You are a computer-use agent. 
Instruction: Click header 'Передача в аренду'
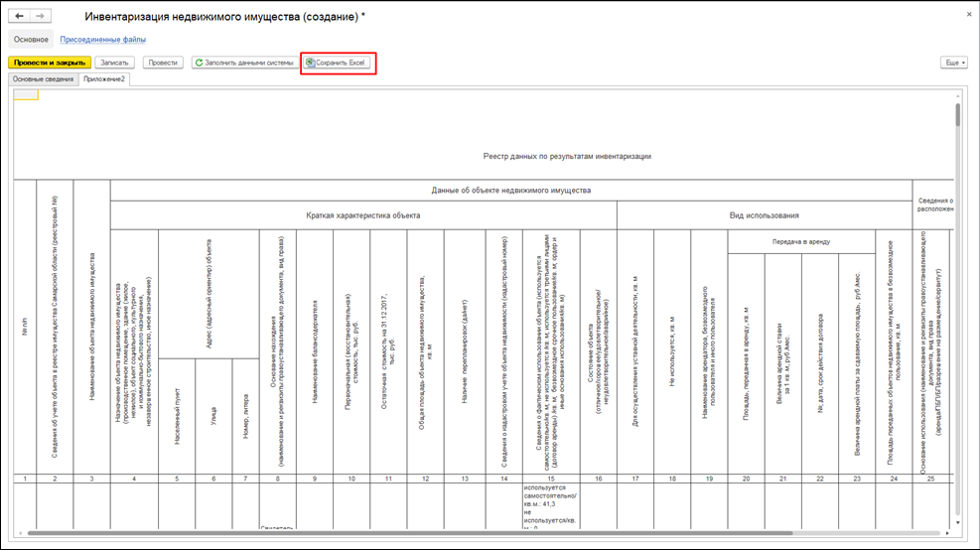(801, 241)
